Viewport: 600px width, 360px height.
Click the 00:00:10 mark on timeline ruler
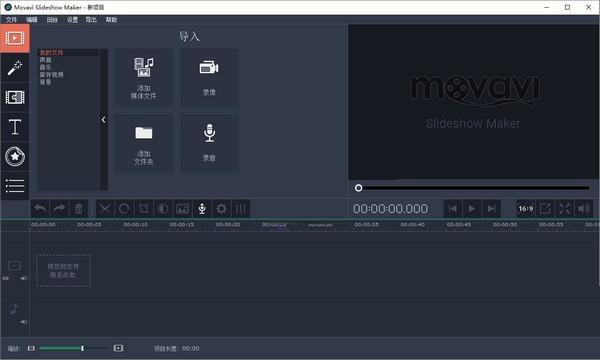pyautogui.click(x=135, y=225)
